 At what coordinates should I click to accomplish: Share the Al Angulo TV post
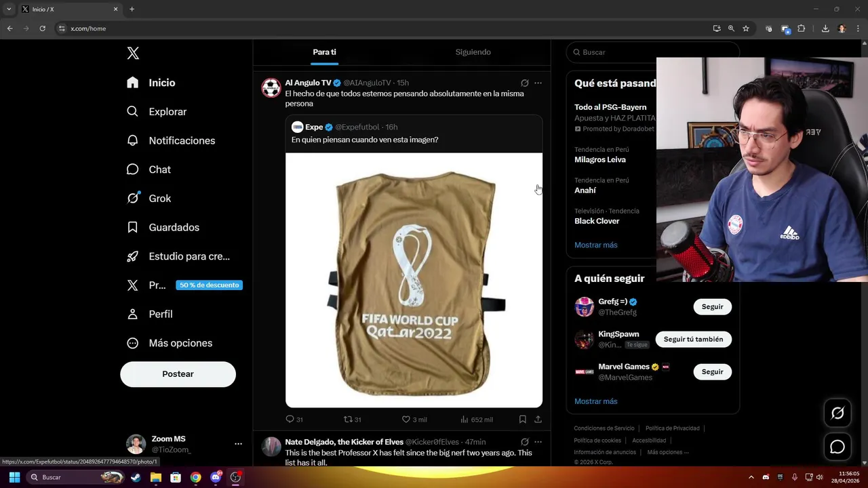point(538,420)
